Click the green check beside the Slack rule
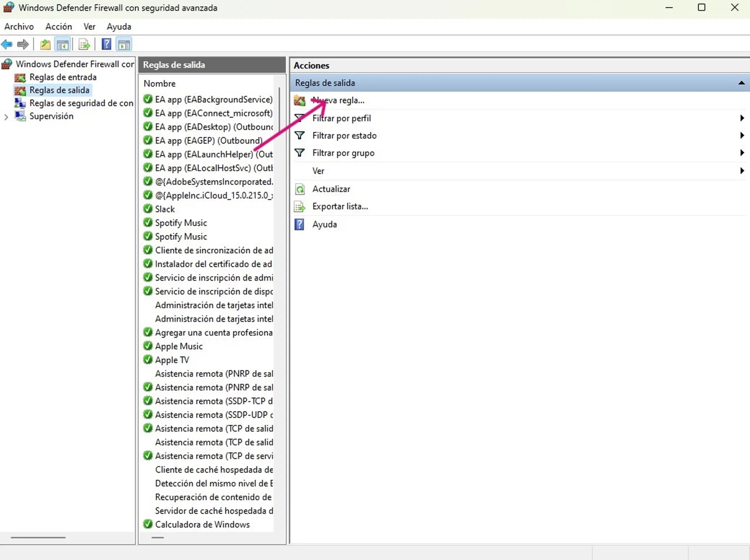Image resolution: width=750 pixels, height=560 pixels. click(148, 209)
